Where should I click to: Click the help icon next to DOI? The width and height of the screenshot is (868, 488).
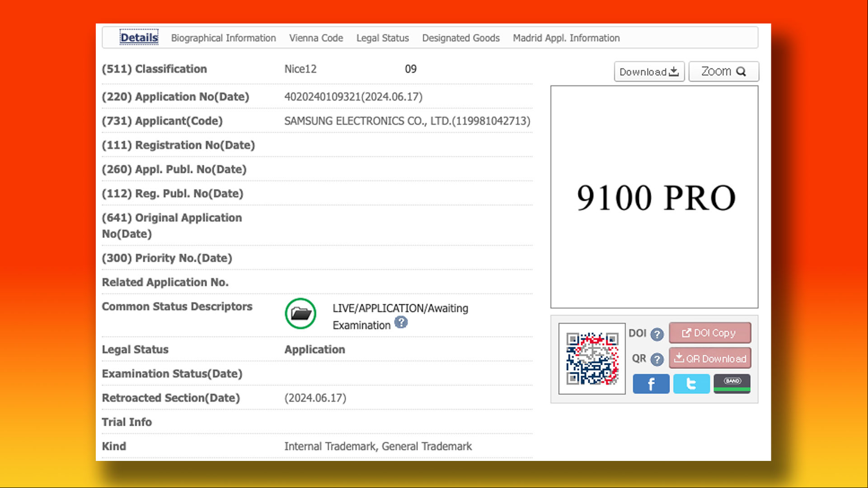[657, 334]
